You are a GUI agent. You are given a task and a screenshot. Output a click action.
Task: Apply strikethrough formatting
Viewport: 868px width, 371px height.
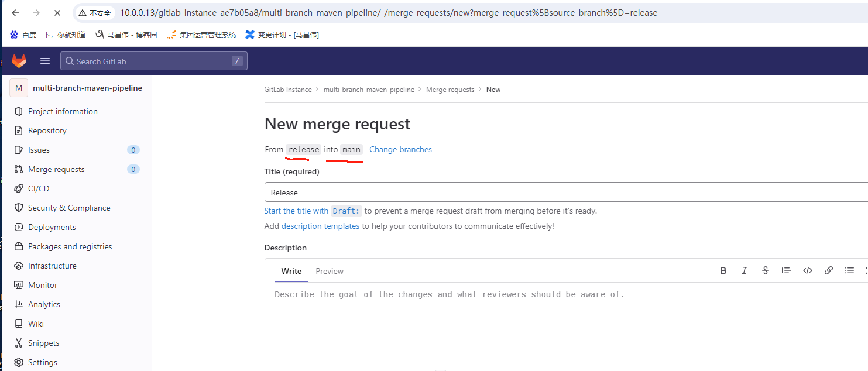[x=766, y=270]
